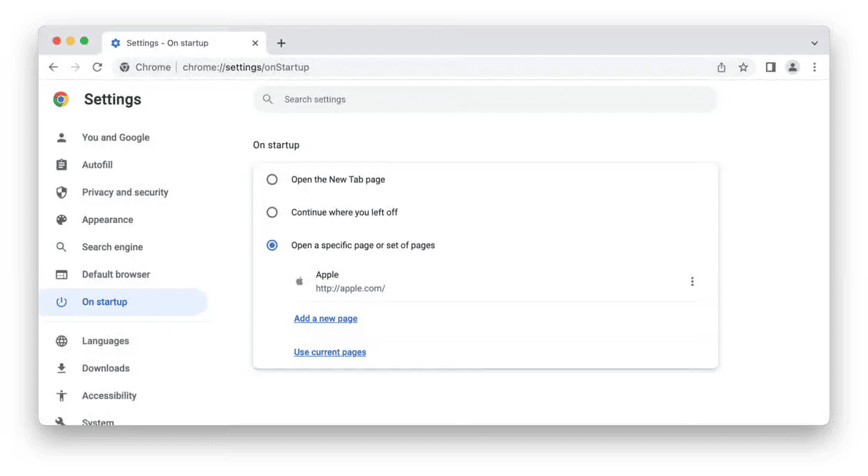The height and width of the screenshot is (476, 868).
Task: Bookmark this page with the star icon
Action: coord(743,67)
